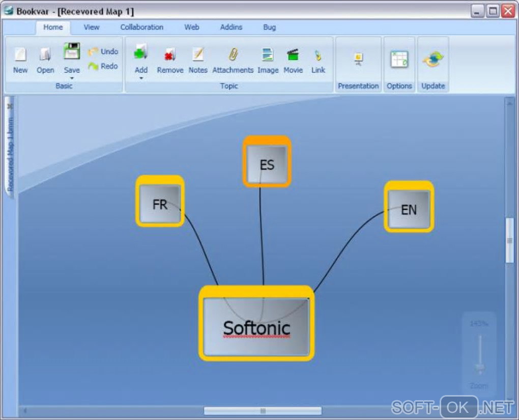The image size is (519, 420).
Task: Click the scroll left arrow
Action: click(x=25, y=411)
